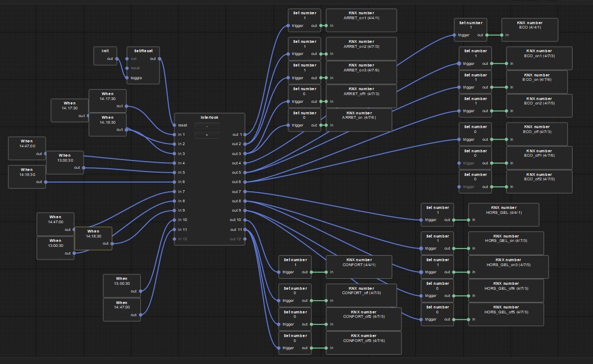Viewport: 593px width, 364px height.
Task: Click the out 1 port on Interlock
Action: [245, 135]
